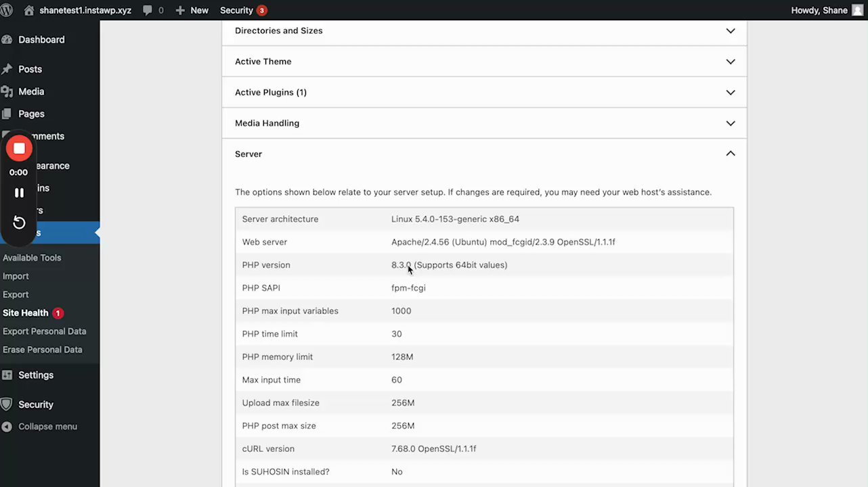868x487 pixels.
Task: Open Media library in sidebar
Action: (31, 91)
